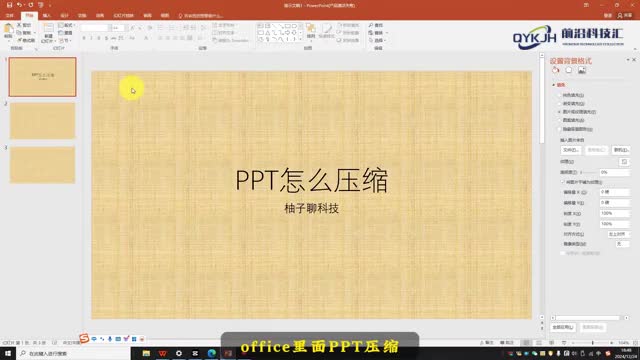This screenshot has width=640, height=360.
Task: Select pattern fill (图案填充) option
Action: pos(571,120)
